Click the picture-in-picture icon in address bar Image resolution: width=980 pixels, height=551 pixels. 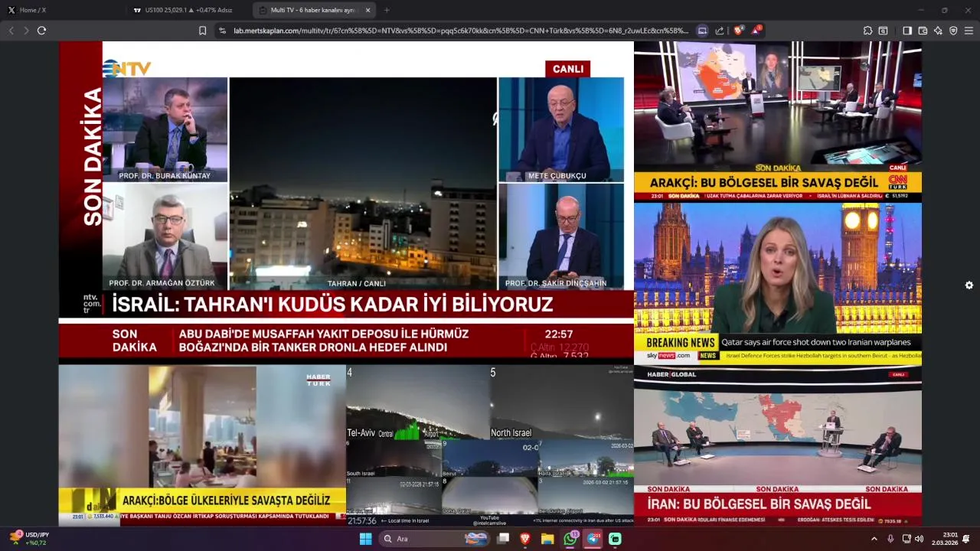pos(702,31)
